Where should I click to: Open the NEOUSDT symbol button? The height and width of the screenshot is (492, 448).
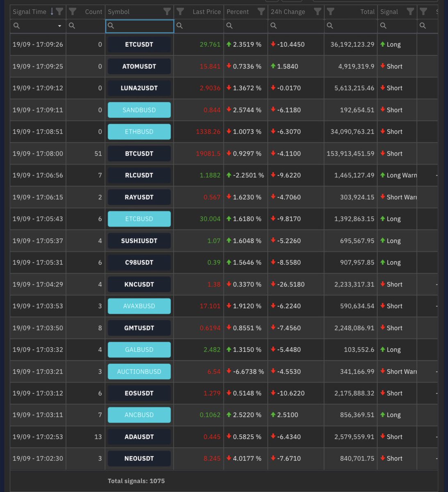(139, 458)
